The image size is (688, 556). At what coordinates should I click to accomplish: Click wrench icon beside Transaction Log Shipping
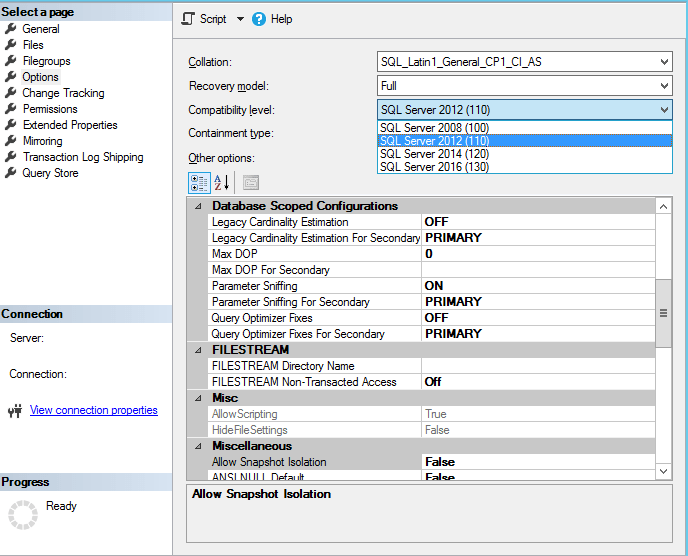coord(11,157)
